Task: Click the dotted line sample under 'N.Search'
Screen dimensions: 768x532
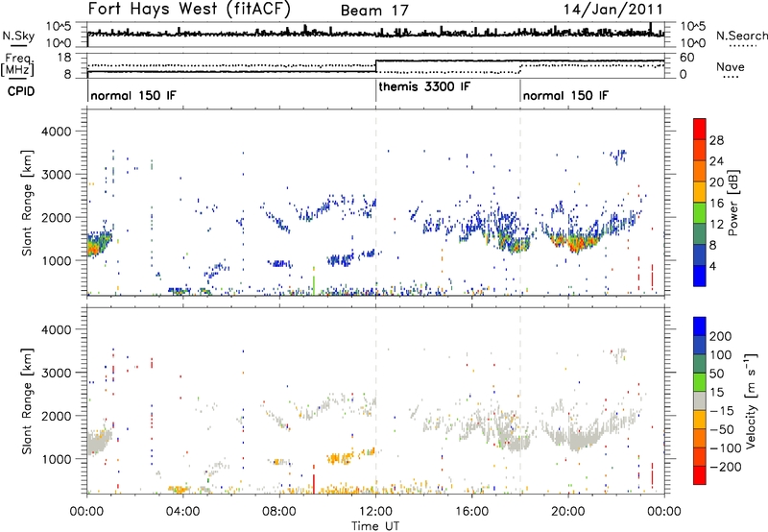Action: pos(742,46)
